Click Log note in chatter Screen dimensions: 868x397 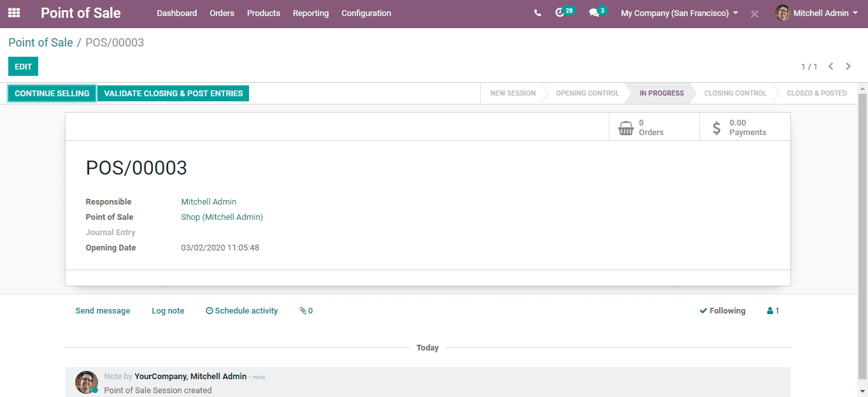click(168, 311)
